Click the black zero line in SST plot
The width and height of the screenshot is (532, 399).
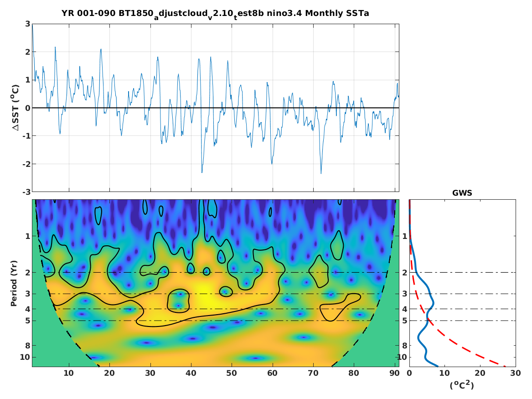(x=216, y=108)
